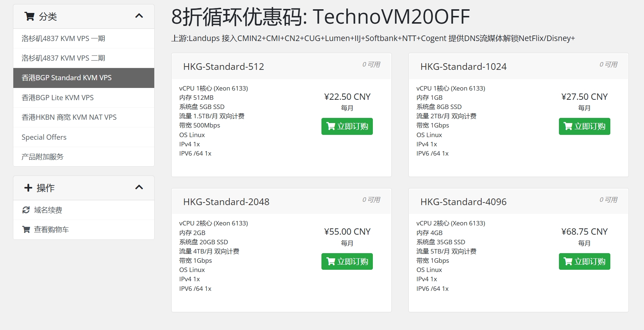The image size is (644, 330).
Task: Click the cart icon next to 查看购物车
Action: coord(26,229)
